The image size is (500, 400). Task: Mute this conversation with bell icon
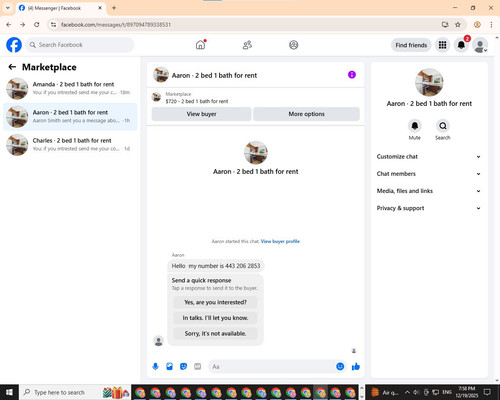tap(415, 126)
